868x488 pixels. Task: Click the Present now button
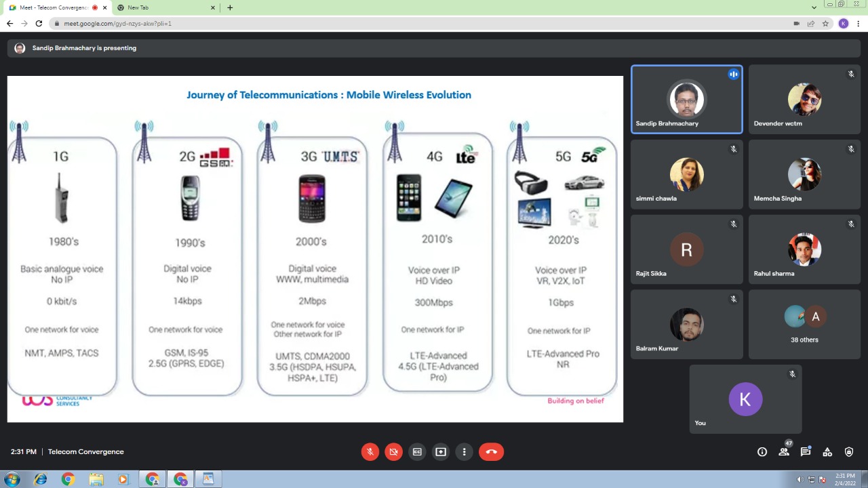(441, 452)
